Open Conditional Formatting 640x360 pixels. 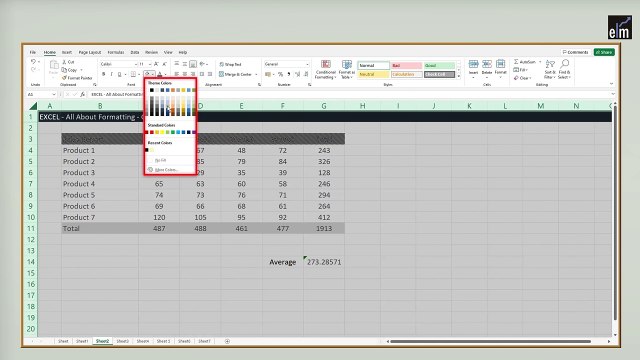(326, 69)
